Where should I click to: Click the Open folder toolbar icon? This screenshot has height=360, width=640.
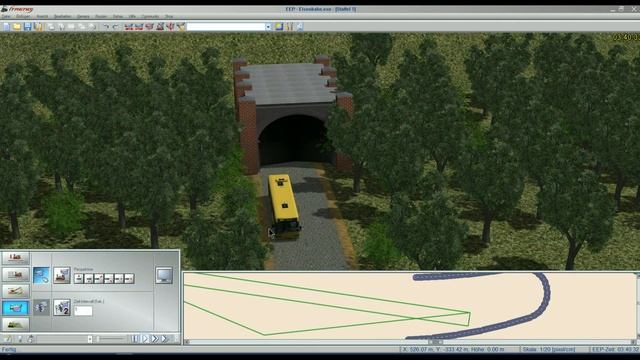(x=17, y=27)
